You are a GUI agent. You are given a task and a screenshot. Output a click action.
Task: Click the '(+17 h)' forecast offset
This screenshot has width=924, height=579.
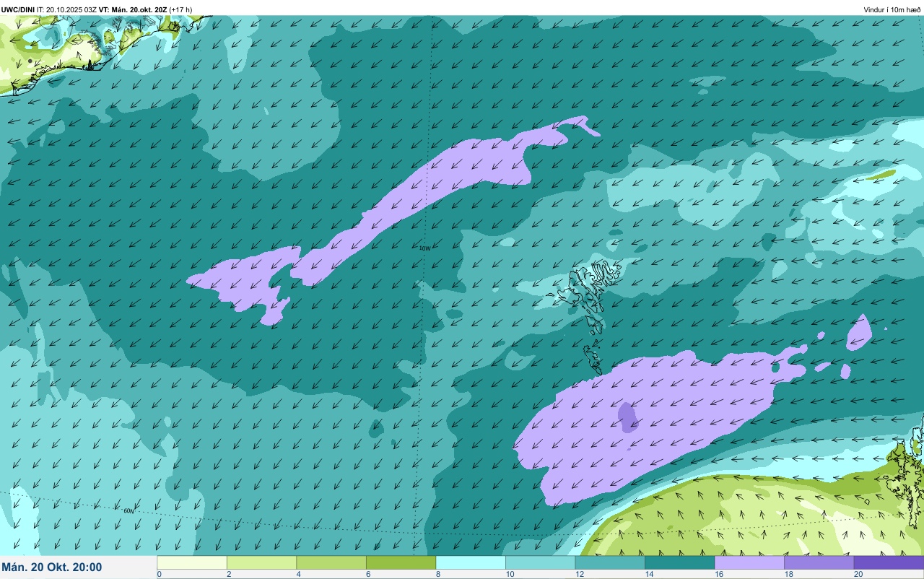(x=180, y=9)
